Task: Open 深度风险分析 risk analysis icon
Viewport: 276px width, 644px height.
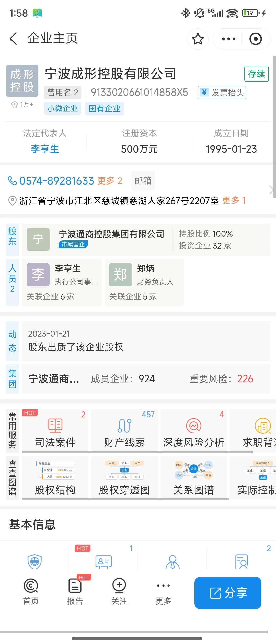Action: [194, 425]
